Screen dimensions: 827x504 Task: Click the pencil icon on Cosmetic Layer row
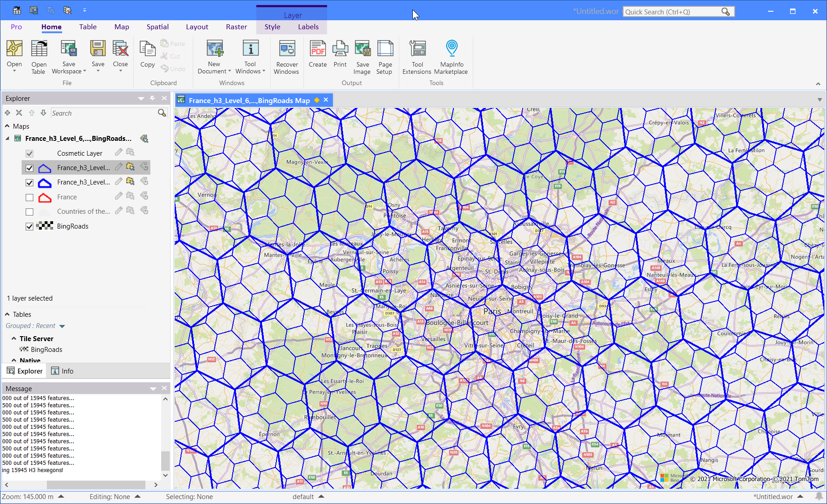(118, 153)
